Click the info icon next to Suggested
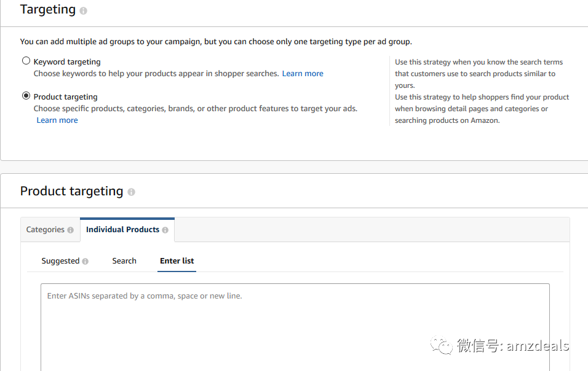The height and width of the screenshot is (371, 588). [x=85, y=262]
